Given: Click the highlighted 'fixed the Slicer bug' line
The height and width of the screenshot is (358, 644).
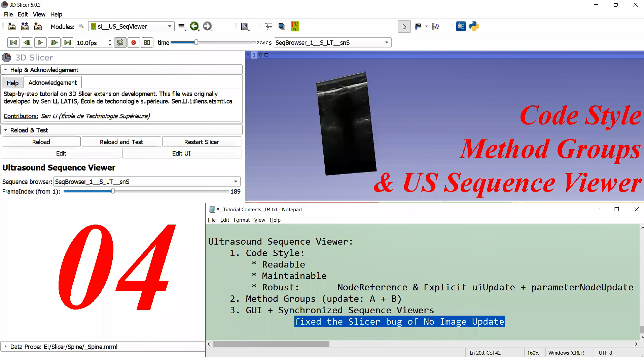Looking at the screenshot, I should click(x=399, y=321).
